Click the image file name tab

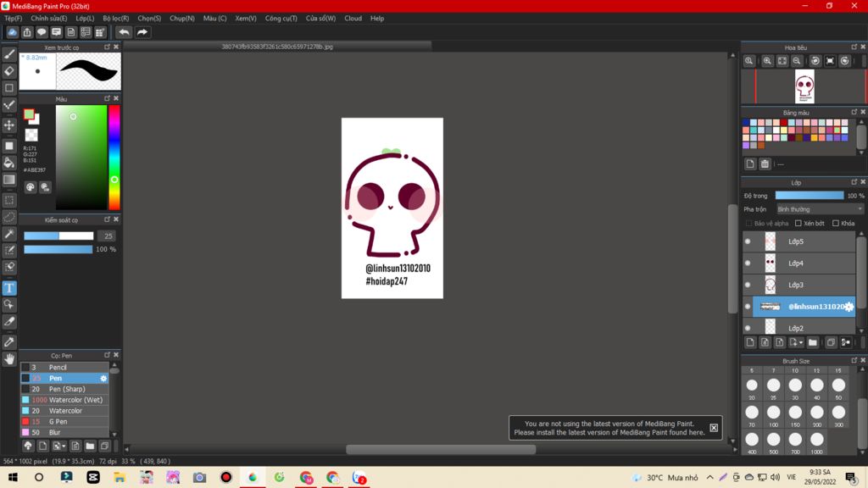pyautogui.click(x=277, y=47)
